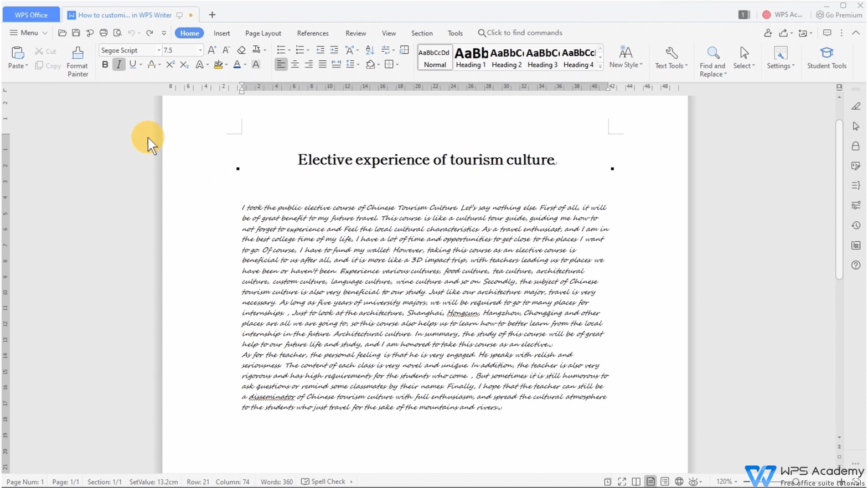The height and width of the screenshot is (488, 868).
Task: Save the document using the floppy icon
Action: point(76,33)
